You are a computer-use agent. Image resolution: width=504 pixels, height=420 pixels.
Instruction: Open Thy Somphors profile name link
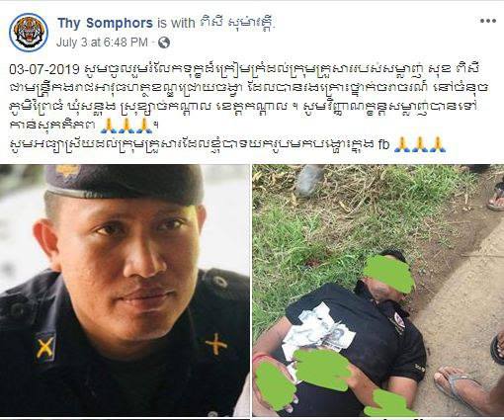point(105,23)
